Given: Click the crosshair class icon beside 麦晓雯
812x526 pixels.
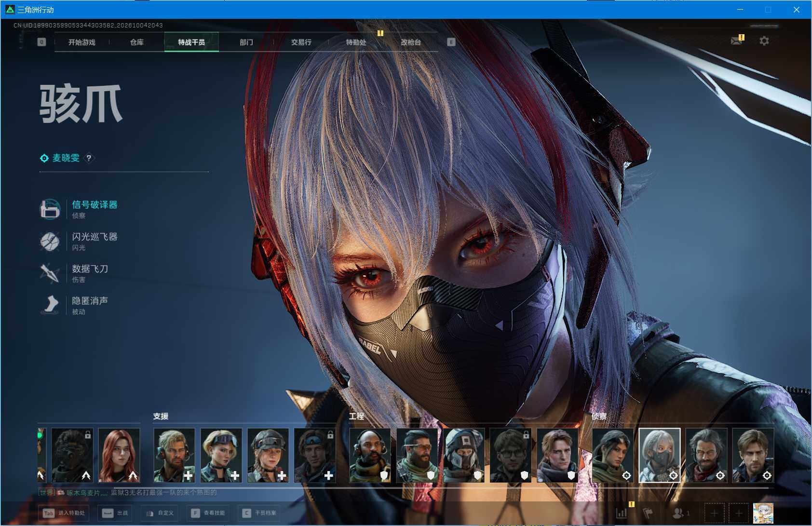Looking at the screenshot, I should coord(44,158).
